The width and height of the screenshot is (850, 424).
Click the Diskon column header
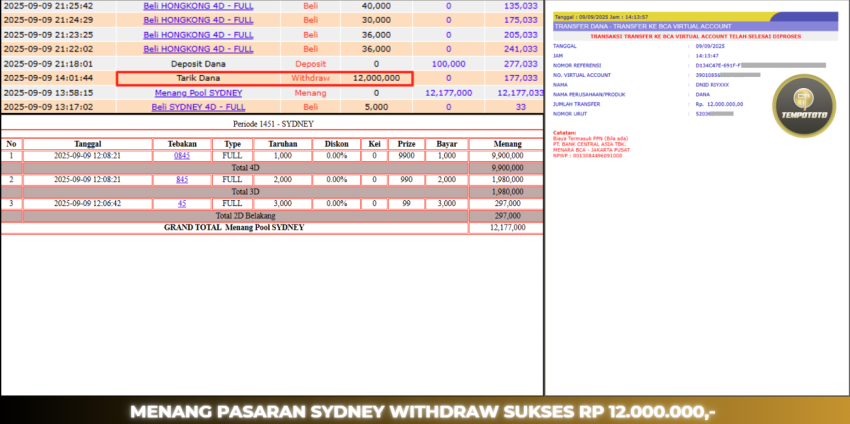[337, 144]
